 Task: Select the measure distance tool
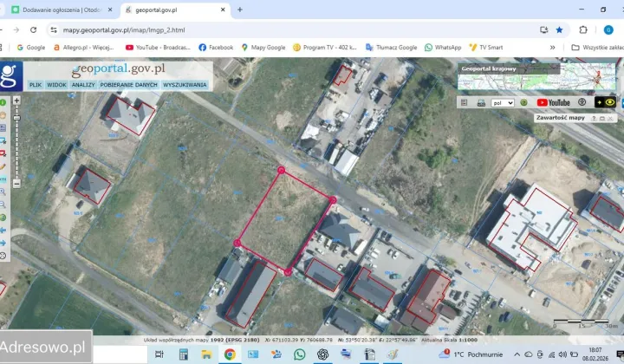click(3, 179)
